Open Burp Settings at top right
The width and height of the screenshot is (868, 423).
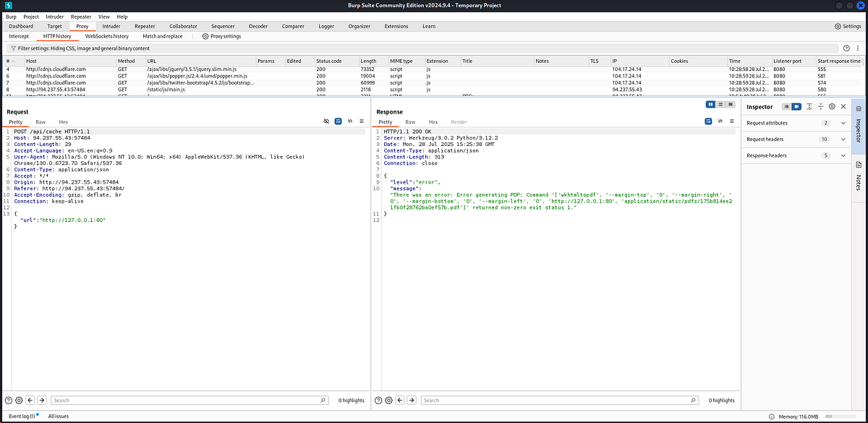[848, 26]
